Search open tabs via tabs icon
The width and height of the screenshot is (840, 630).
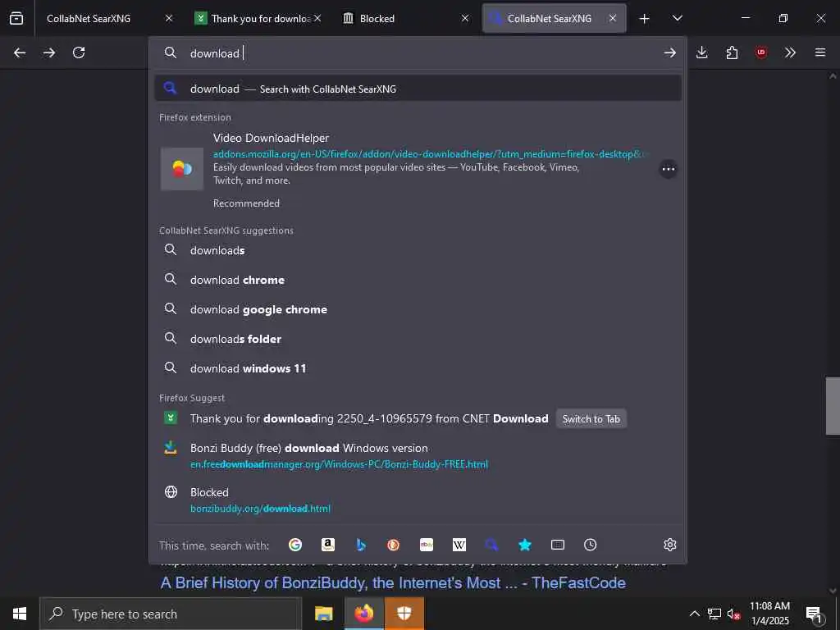pyautogui.click(x=558, y=545)
